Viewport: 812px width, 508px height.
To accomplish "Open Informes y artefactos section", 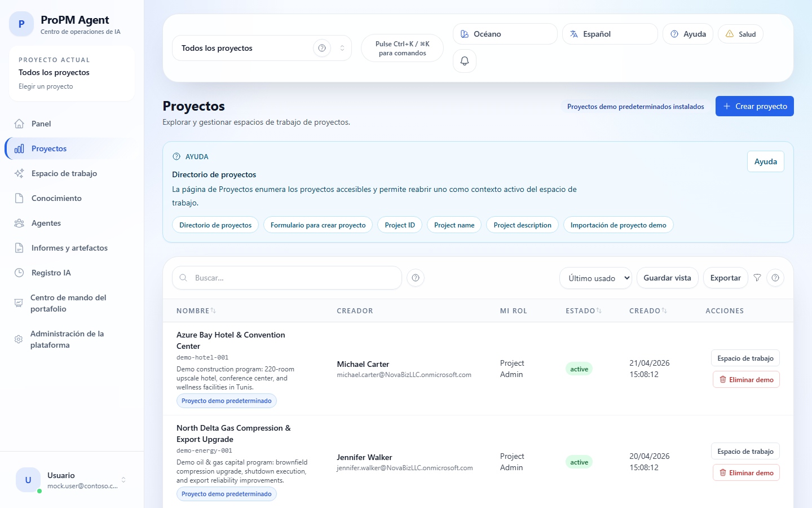I will (69, 248).
